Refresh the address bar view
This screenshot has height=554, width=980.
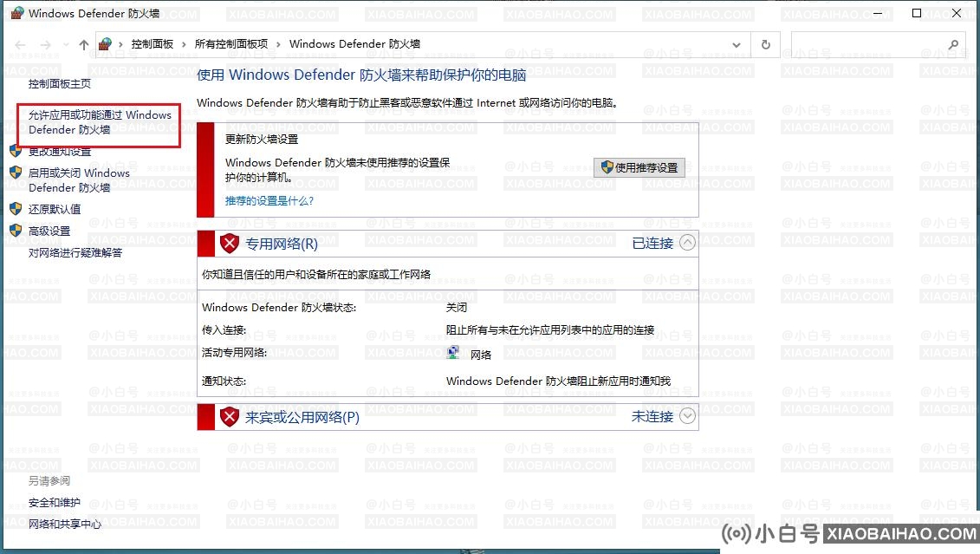tap(766, 45)
